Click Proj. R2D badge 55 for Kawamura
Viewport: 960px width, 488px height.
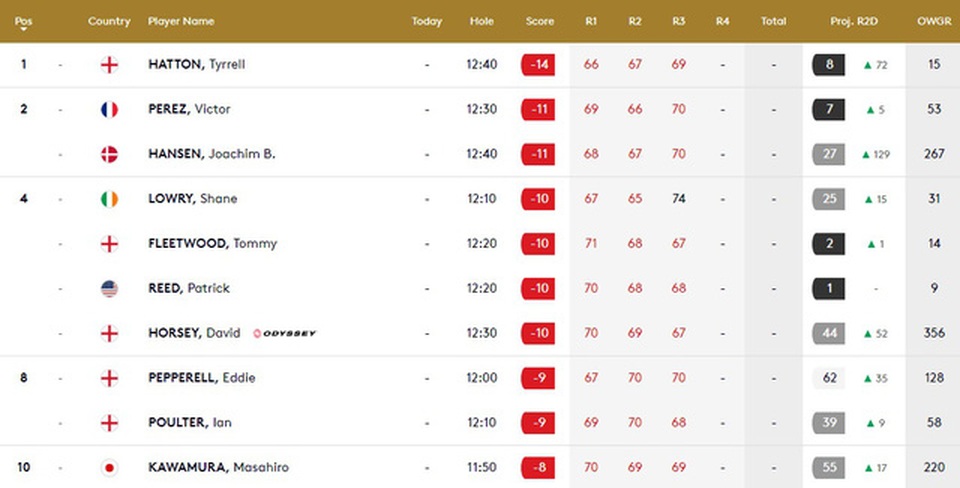click(828, 468)
